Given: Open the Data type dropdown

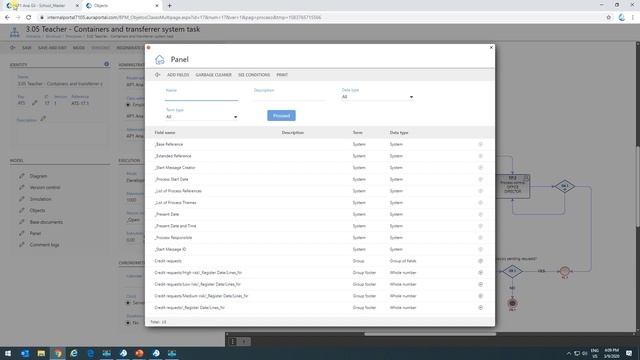Looking at the screenshot, I should [x=378, y=97].
